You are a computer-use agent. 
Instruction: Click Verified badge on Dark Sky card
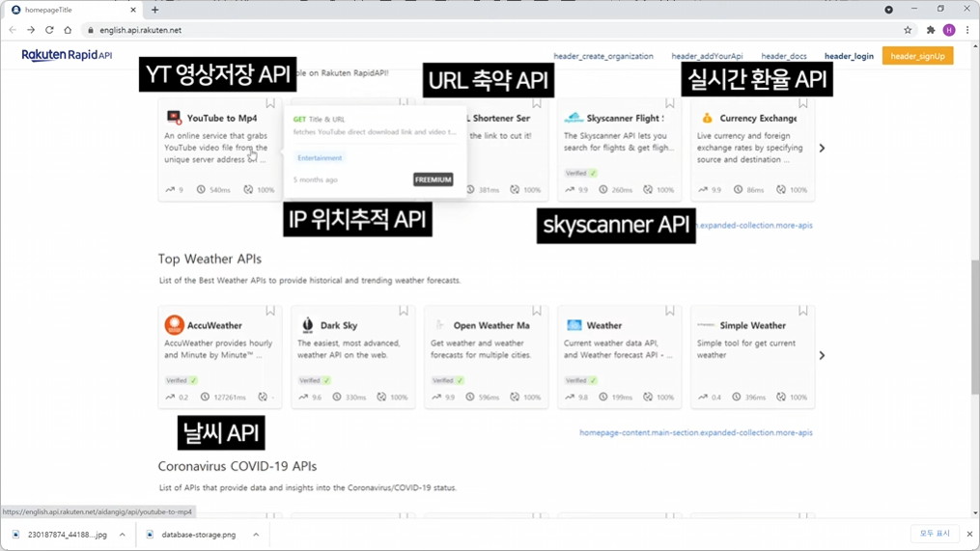point(315,380)
